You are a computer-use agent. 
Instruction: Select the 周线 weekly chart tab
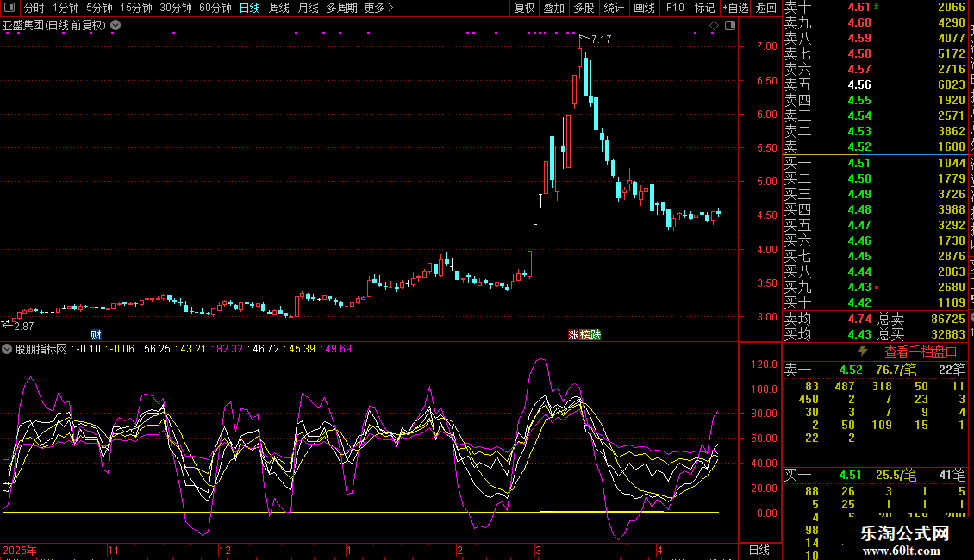point(279,8)
